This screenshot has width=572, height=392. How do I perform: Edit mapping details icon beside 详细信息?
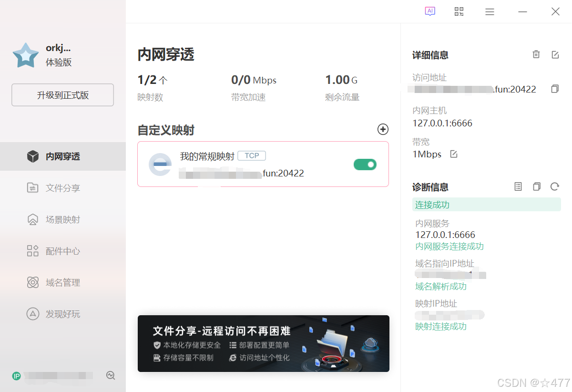[555, 54]
